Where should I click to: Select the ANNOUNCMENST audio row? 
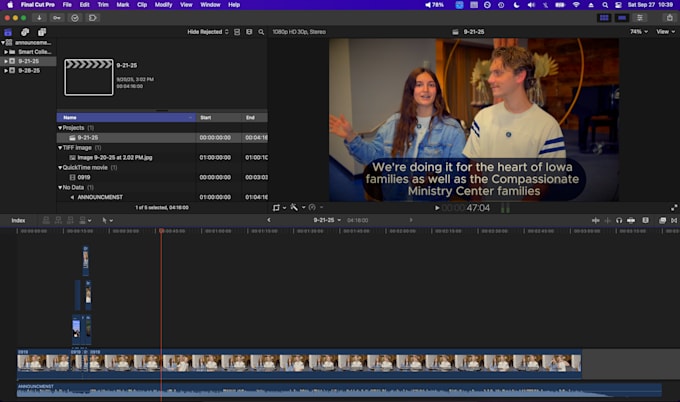[x=162, y=197]
